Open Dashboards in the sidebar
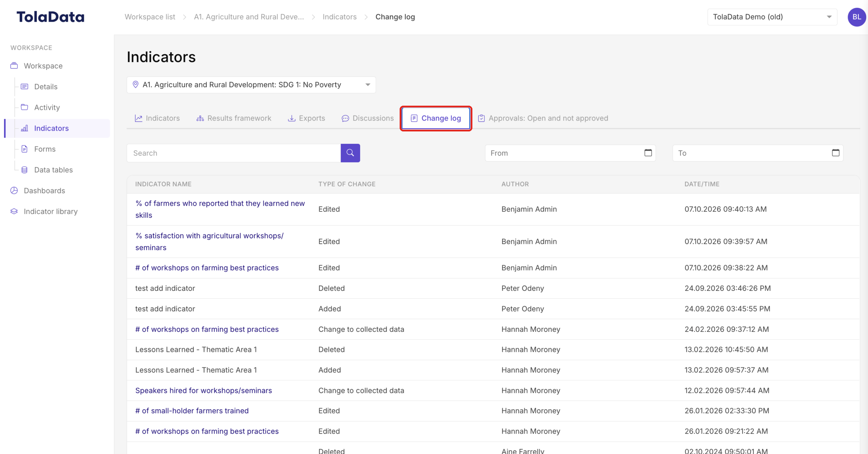The image size is (868, 454). pos(44,191)
